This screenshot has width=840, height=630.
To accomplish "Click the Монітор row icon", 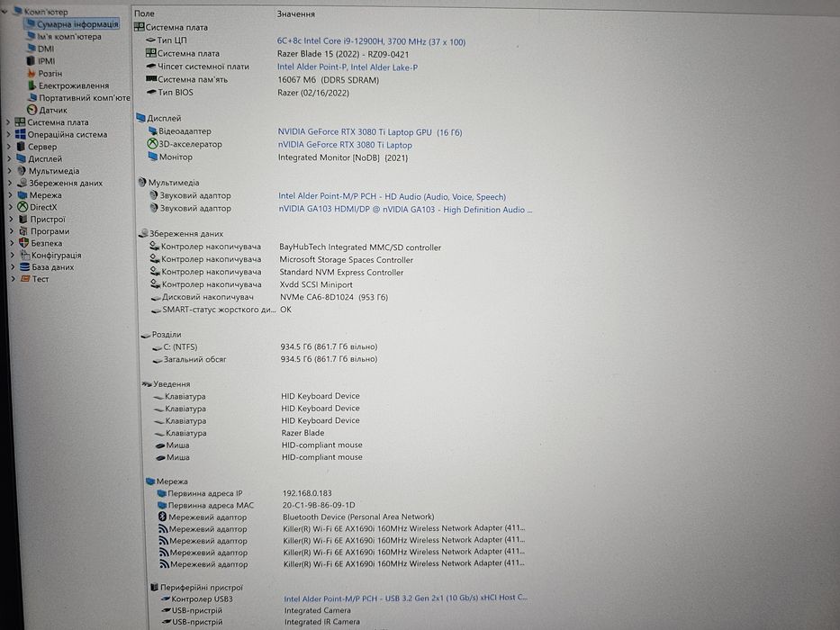I will (153, 157).
